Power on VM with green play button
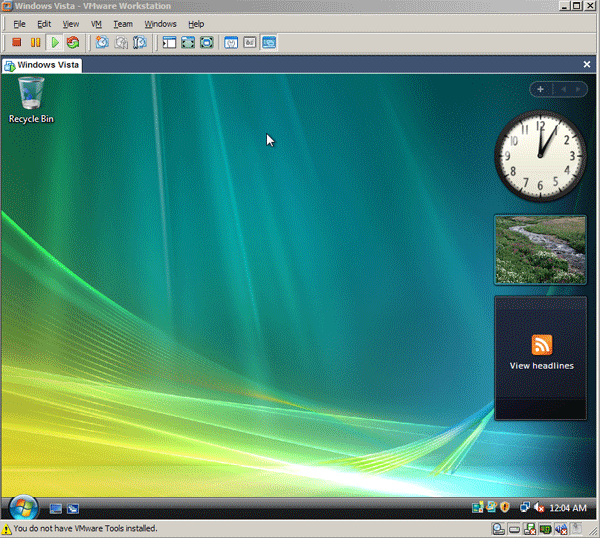This screenshot has width=600, height=538. click(x=55, y=42)
